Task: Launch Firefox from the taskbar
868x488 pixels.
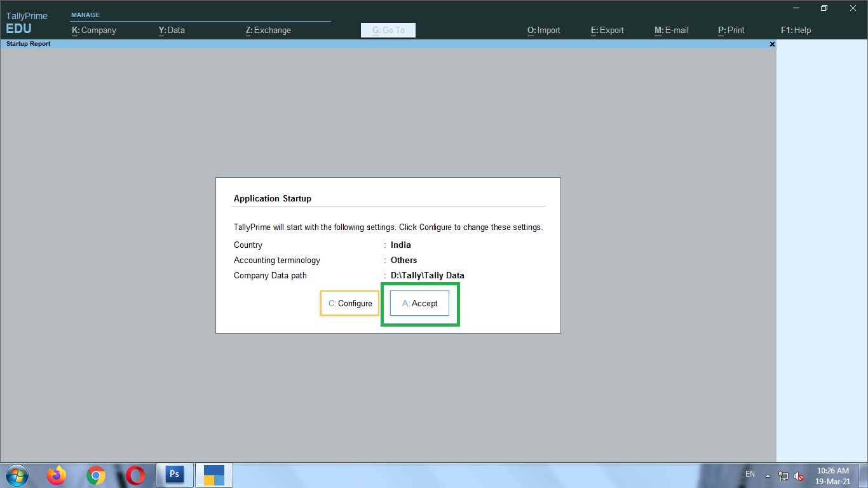Action: point(57,475)
